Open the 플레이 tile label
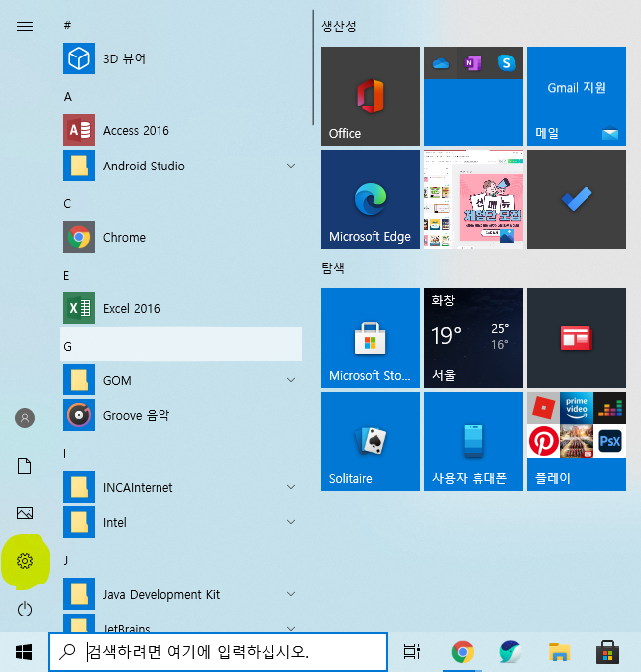This screenshot has width=641, height=672. [x=553, y=478]
